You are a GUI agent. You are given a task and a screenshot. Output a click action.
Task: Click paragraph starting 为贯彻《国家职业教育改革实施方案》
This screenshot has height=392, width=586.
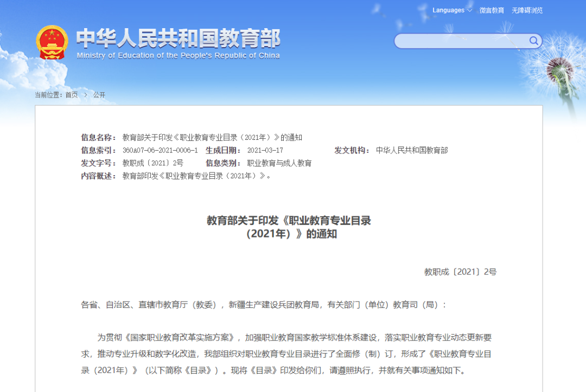(286, 354)
